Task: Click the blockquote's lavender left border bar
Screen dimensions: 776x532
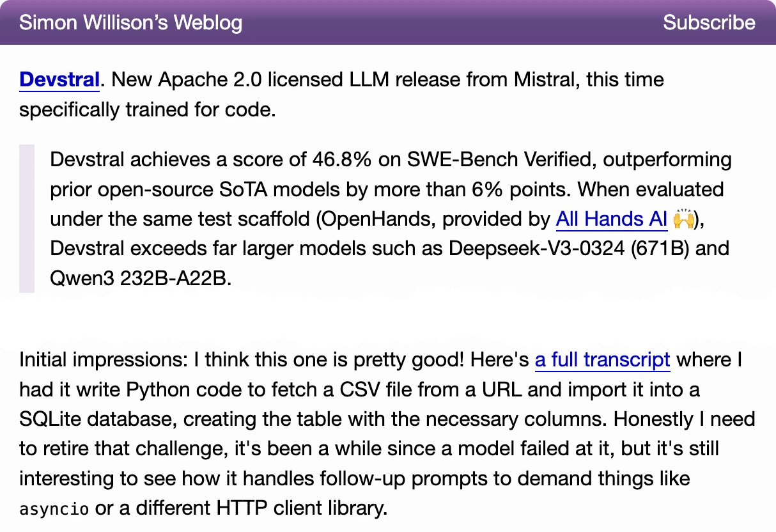Action: coord(27,219)
